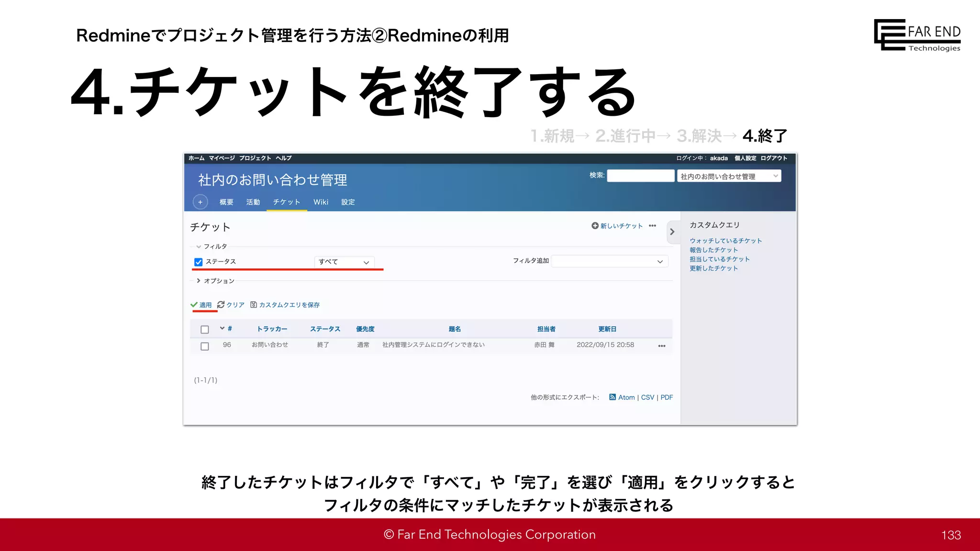
Task: Export ticket list as PDF
Action: coord(667,397)
